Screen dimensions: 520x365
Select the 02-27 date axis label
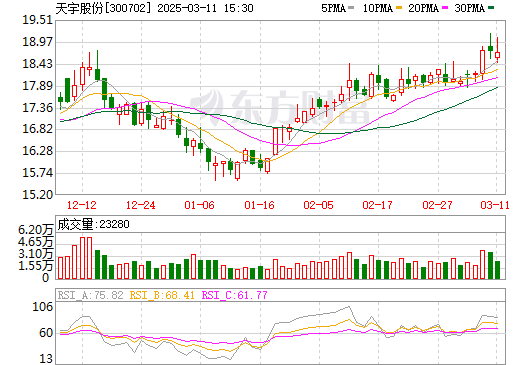click(x=437, y=205)
